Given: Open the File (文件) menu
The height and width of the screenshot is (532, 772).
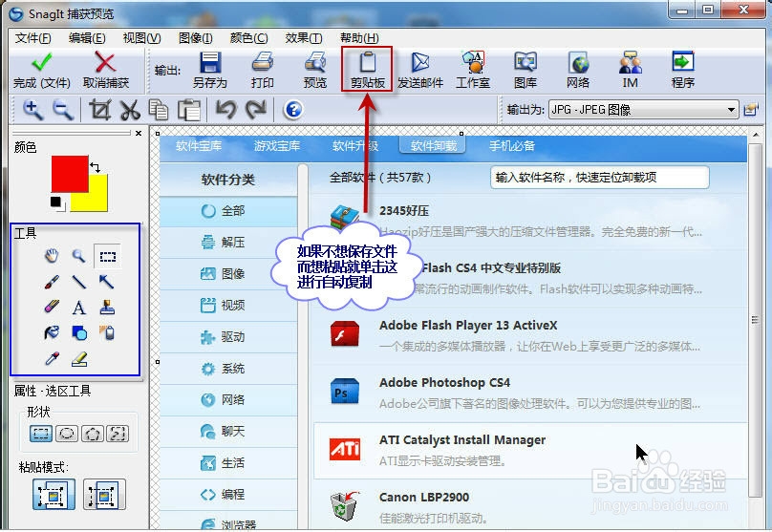Looking at the screenshot, I should pyautogui.click(x=32, y=38).
